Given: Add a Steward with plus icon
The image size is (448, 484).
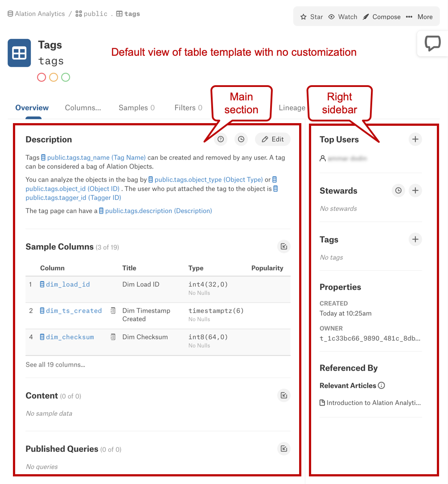Looking at the screenshot, I should pos(415,190).
